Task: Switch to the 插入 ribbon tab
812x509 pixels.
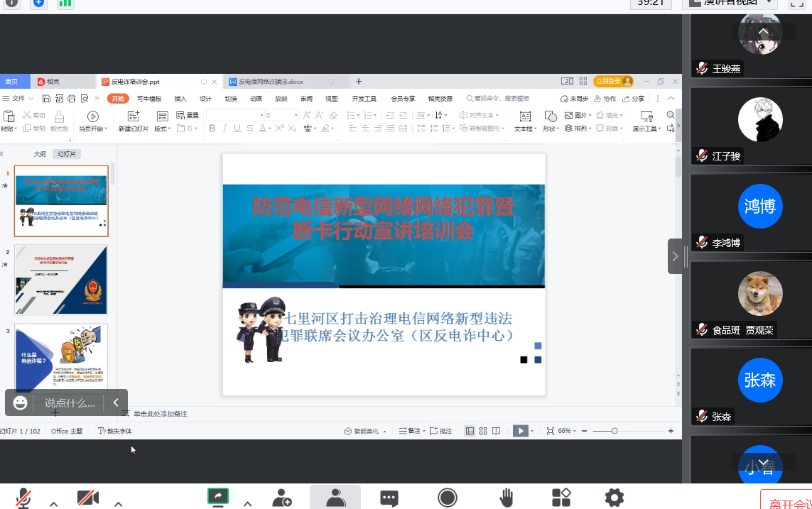Action: 180,99
